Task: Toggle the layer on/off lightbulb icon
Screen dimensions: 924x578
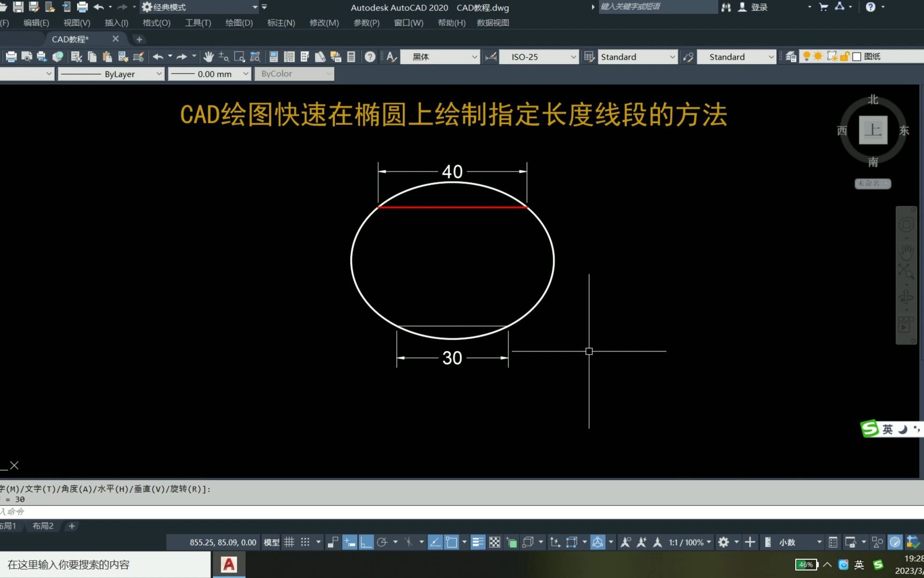Action: (806, 56)
